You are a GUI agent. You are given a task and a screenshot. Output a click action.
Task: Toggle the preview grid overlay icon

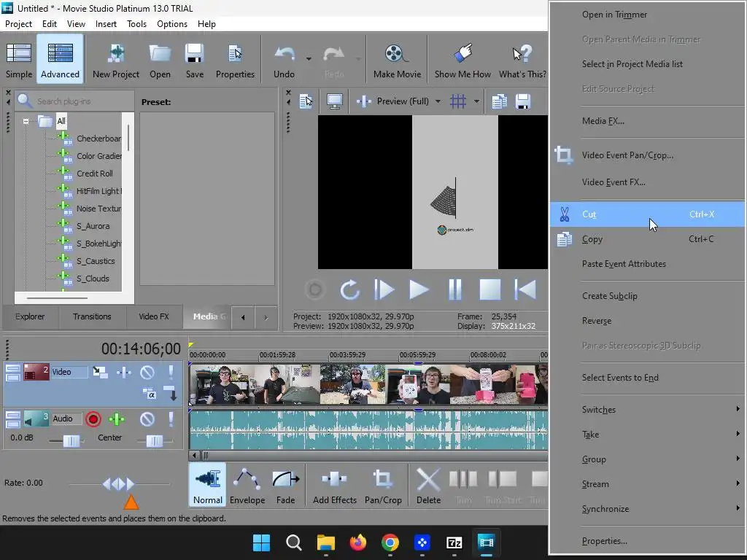point(458,101)
